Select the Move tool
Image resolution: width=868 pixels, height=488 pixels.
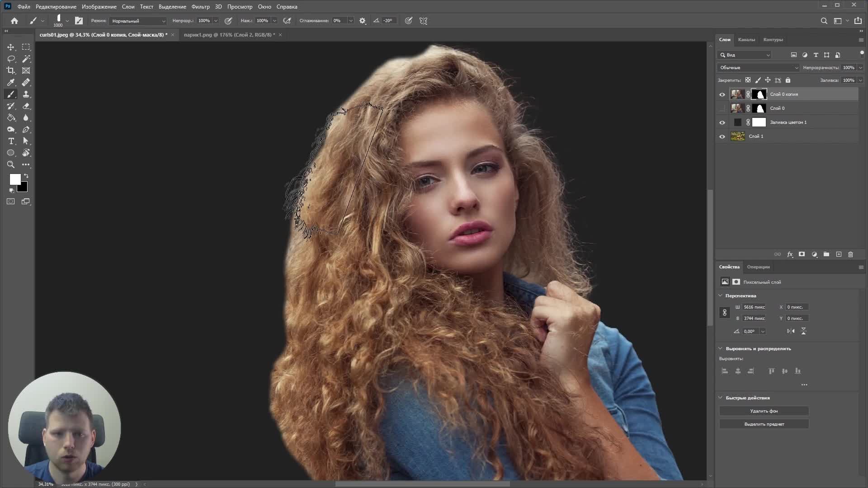tap(11, 47)
